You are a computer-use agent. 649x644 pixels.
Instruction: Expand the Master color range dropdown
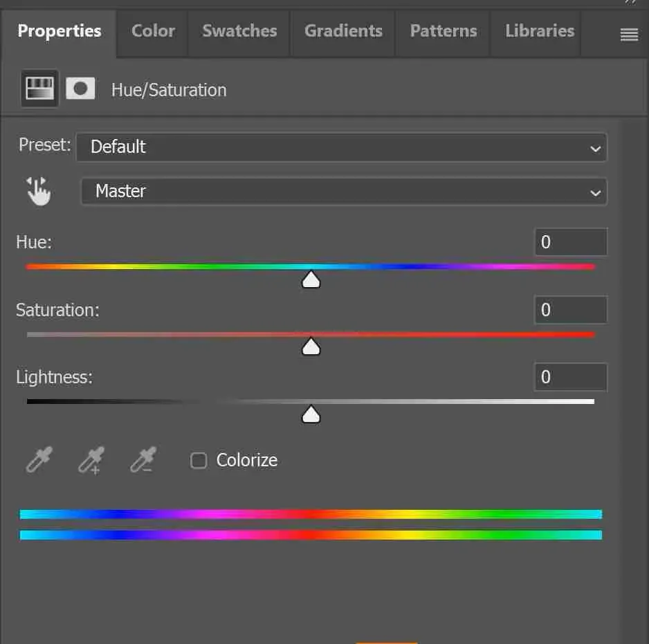tap(343, 192)
